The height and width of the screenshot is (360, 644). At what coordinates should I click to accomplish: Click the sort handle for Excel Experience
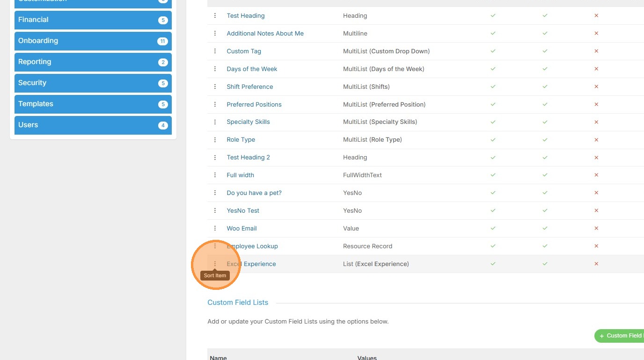[215, 264]
